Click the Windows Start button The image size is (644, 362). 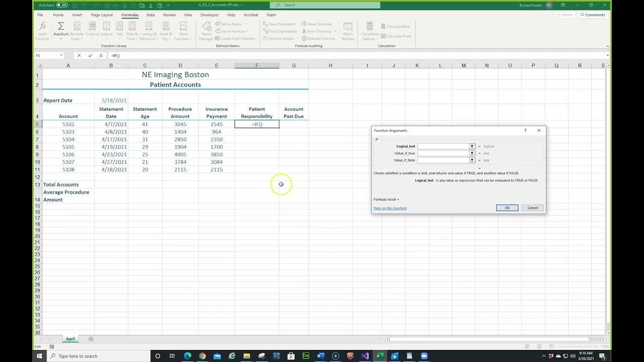(x=39, y=356)
